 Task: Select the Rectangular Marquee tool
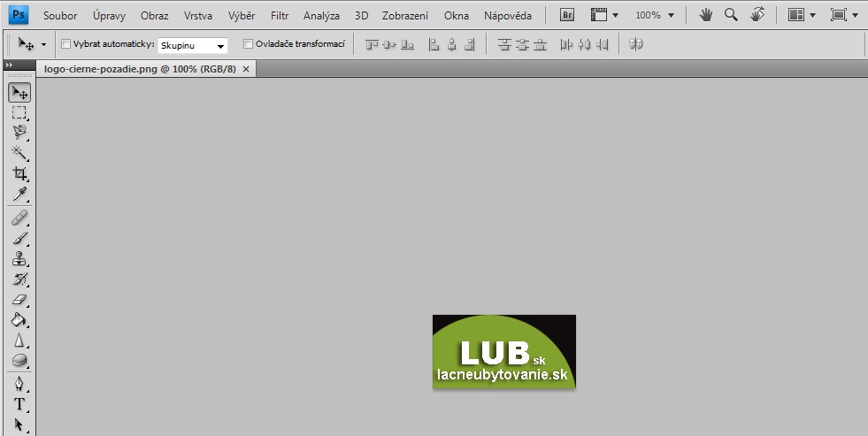pyautogui.click(x=19, y=113)
